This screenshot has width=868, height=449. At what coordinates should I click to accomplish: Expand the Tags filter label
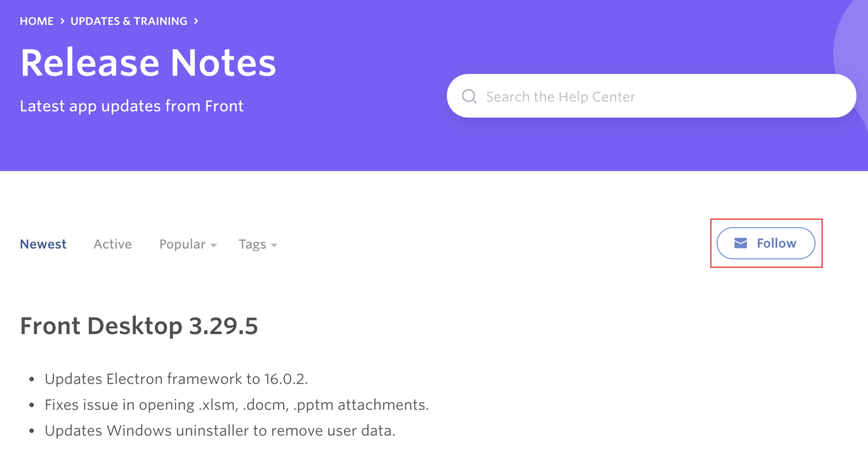(x=252, y=244)
